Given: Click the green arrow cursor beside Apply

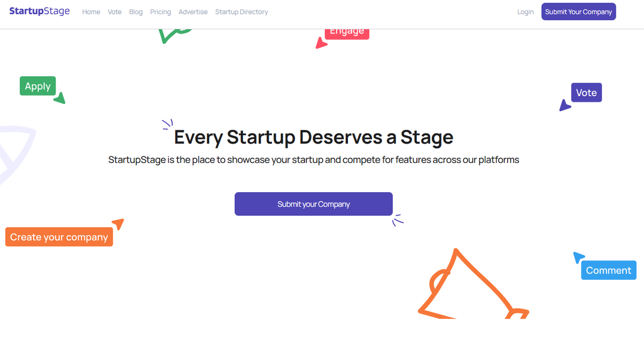Looking at the screenshot, I should [x=60, y=98].
